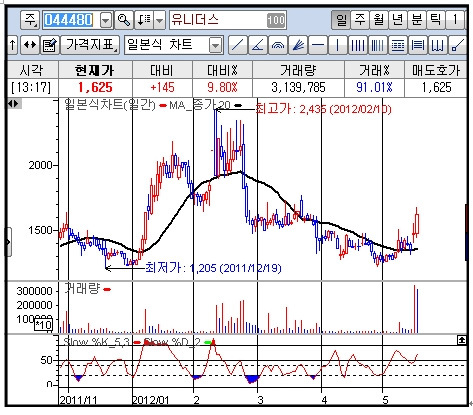Image resolution: width=473 pixels, height=415 pixels.
Task: Select the trend line drawing tool
Action: coord(237,45)
